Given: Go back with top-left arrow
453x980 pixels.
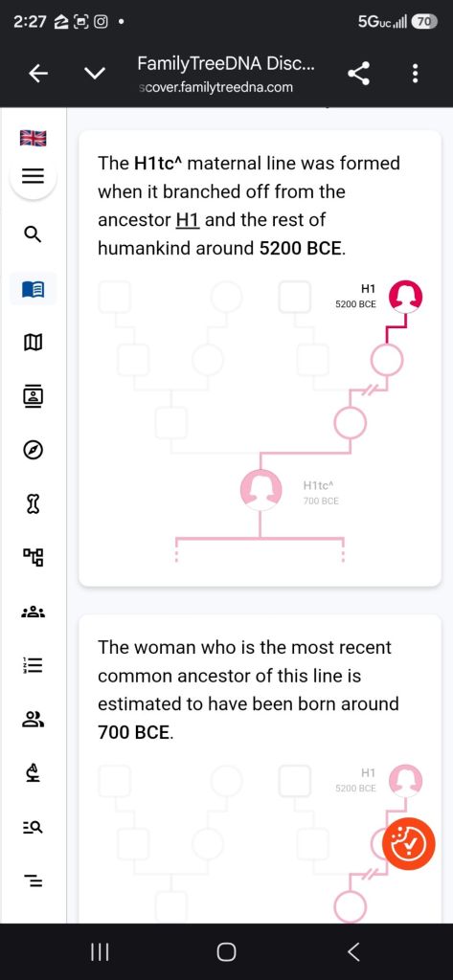Looking at the screenshot, I should tap(38, 75).
